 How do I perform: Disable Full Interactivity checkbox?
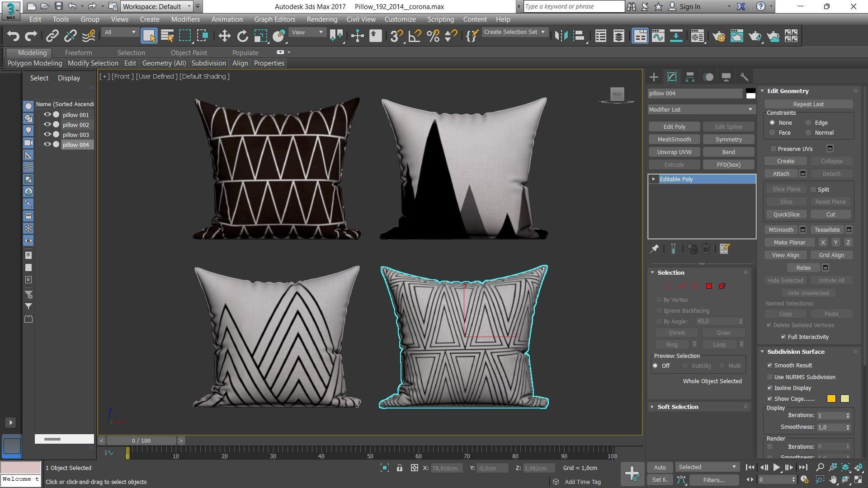[x=783, y=337]
